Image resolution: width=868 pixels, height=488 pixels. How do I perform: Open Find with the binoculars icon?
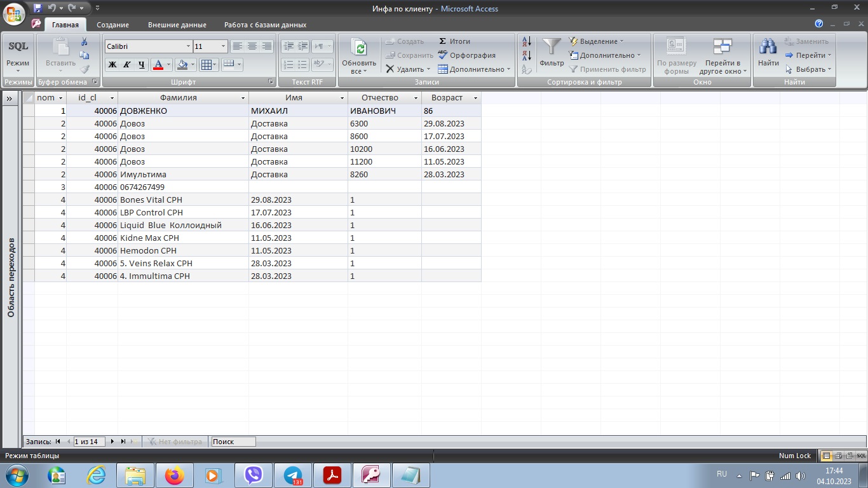tap(768, 48)
